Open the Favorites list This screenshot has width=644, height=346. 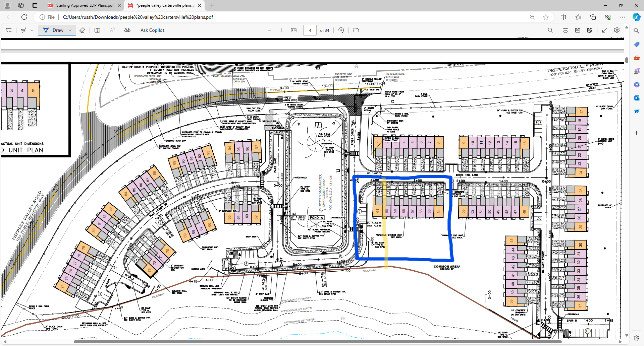click(x=578, y=17)
